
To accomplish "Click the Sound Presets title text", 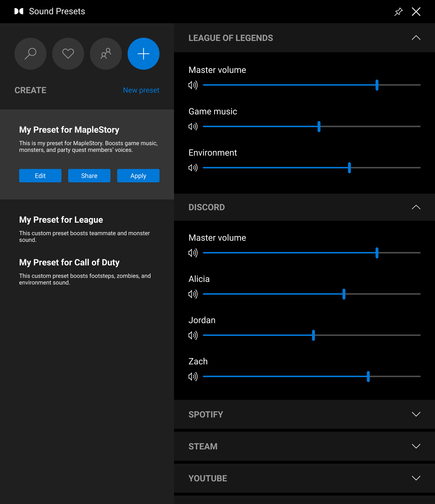I will pos(57,11).
